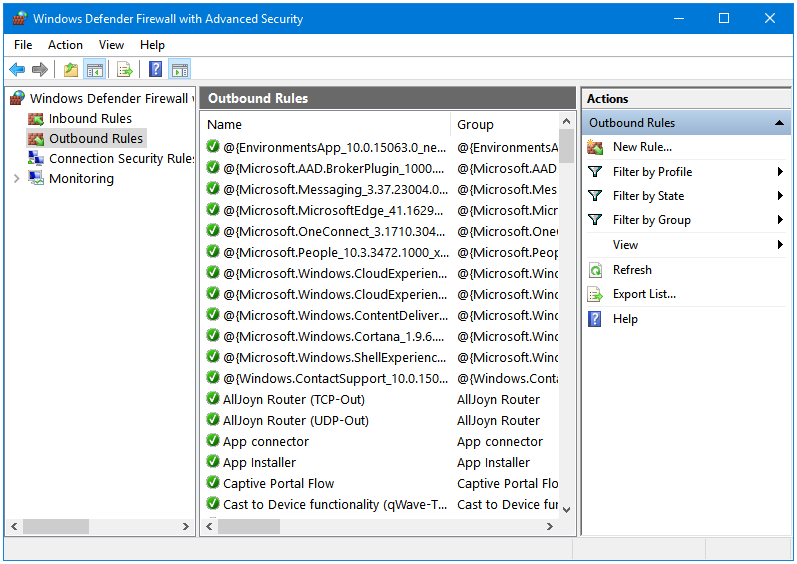Select the @{Microsoft.Messaging_3.37.23004.0... rule
The width and height of the screenshot is (797, 564).
(x=335, y=190)
